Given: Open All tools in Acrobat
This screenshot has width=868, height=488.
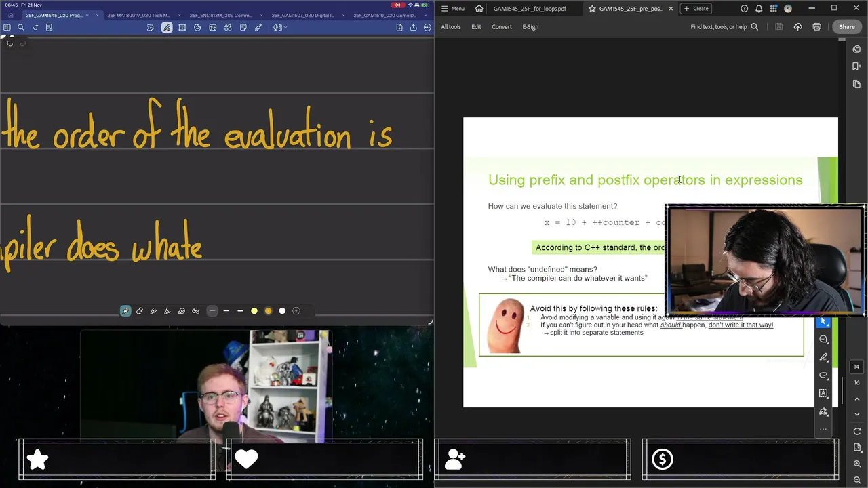Looking at the screenshot, I should (451, 27).
